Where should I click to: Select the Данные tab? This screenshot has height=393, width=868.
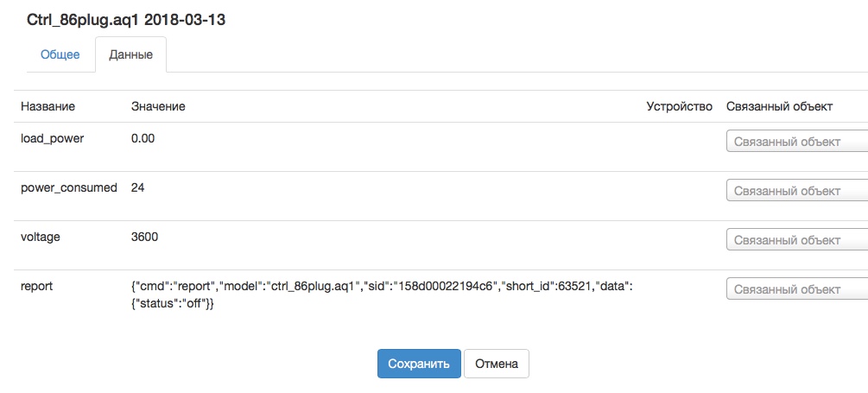(130, 54)
